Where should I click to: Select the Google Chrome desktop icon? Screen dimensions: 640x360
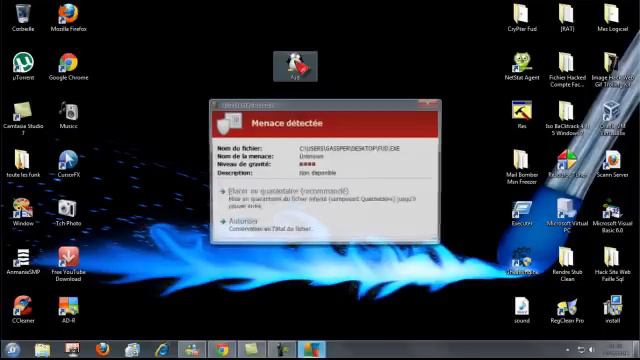point(68,66)
